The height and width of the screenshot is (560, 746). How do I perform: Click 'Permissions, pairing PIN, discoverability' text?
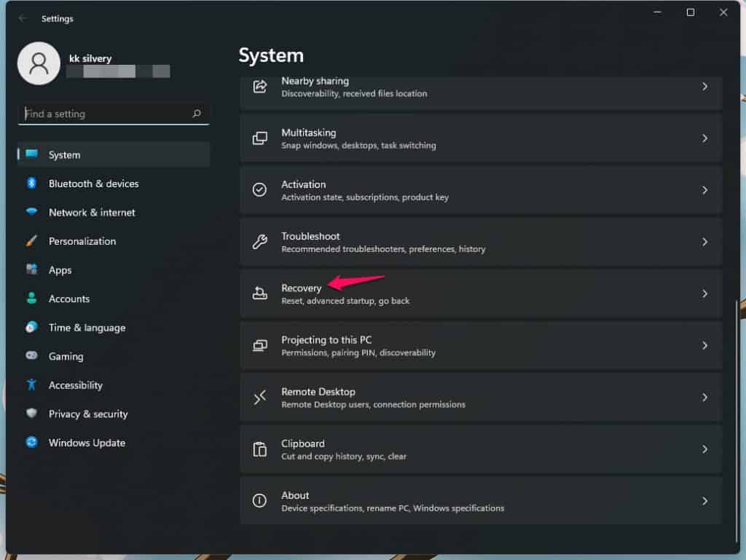click(358, 352)
